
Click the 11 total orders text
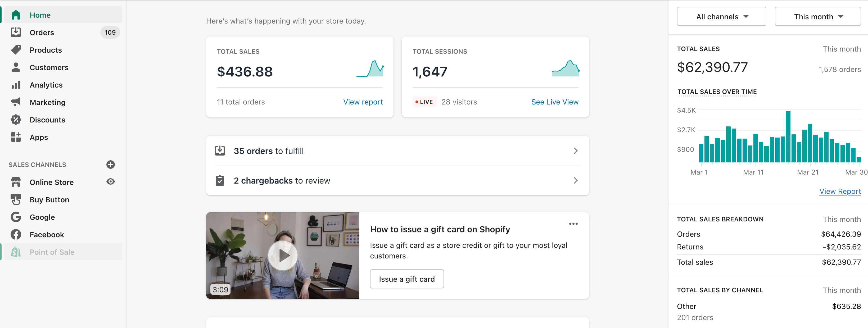pyautogui.click(x=241, y=102)
